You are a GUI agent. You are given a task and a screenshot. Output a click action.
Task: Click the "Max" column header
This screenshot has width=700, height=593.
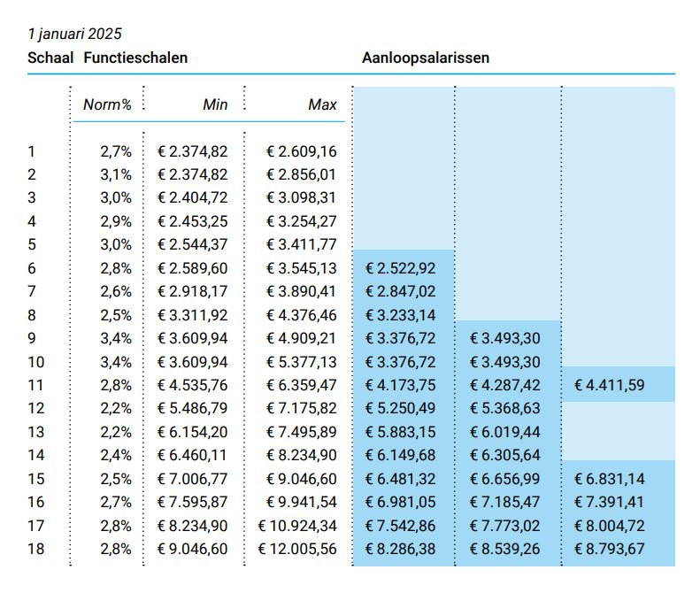point(322,104)
